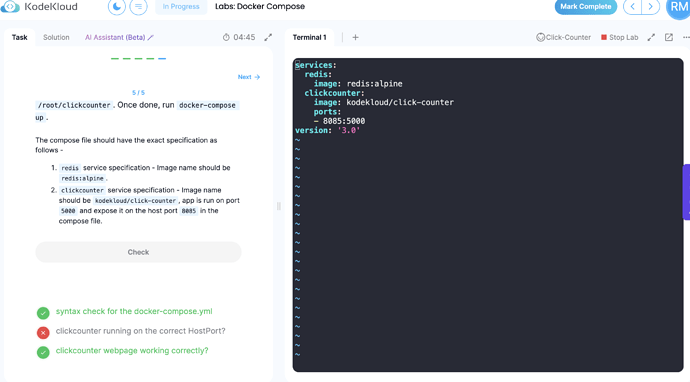
Task: Open the KodeKloud home logo
Action: click(39, 7)
